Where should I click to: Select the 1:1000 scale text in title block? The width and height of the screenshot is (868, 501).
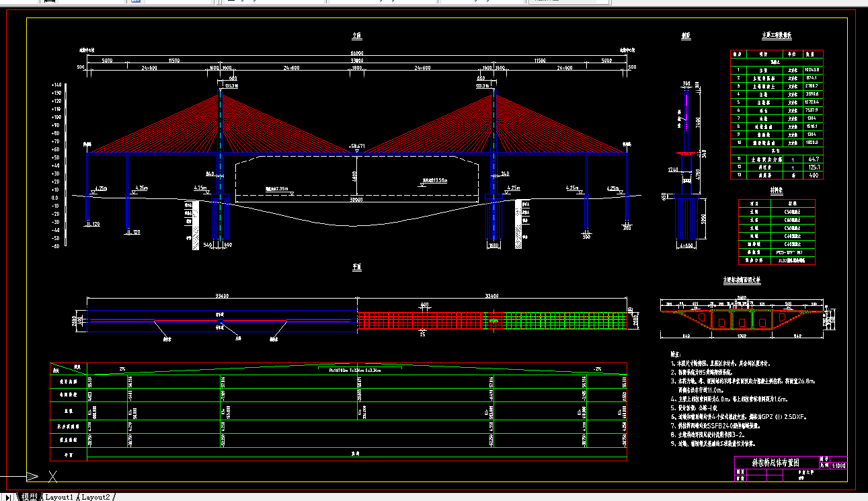pyautogui.click(x=839, y=465)
